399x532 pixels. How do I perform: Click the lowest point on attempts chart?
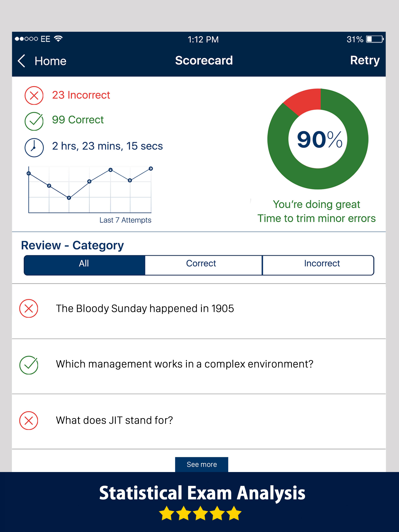[x=69, y=198]
